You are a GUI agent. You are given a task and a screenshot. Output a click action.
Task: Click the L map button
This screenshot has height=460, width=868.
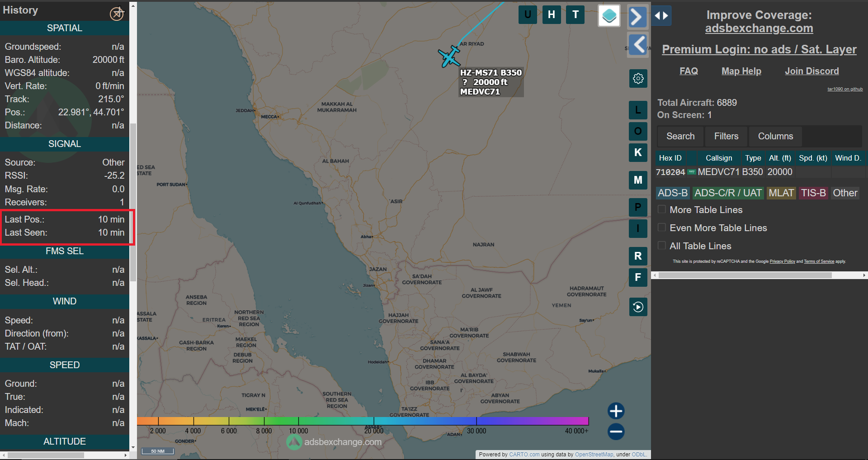(638, 110)
